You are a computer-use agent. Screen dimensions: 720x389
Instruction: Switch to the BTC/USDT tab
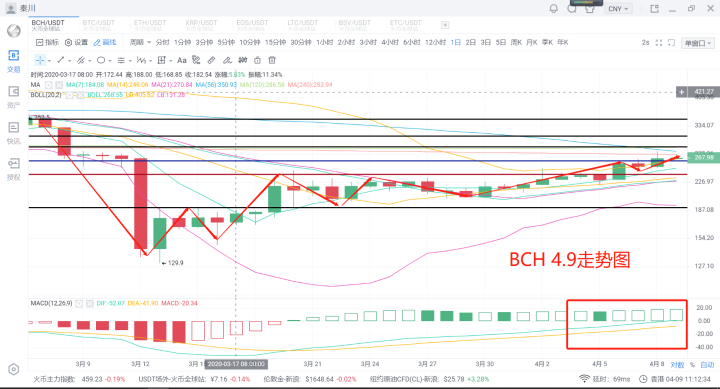[x=99, y=25]
